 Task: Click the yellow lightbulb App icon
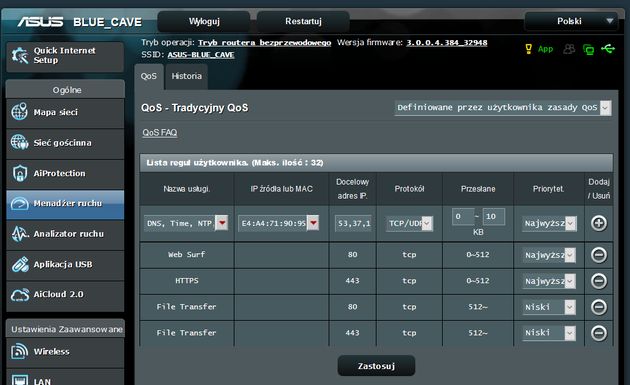pyautogui.click(x=529, y=49)
